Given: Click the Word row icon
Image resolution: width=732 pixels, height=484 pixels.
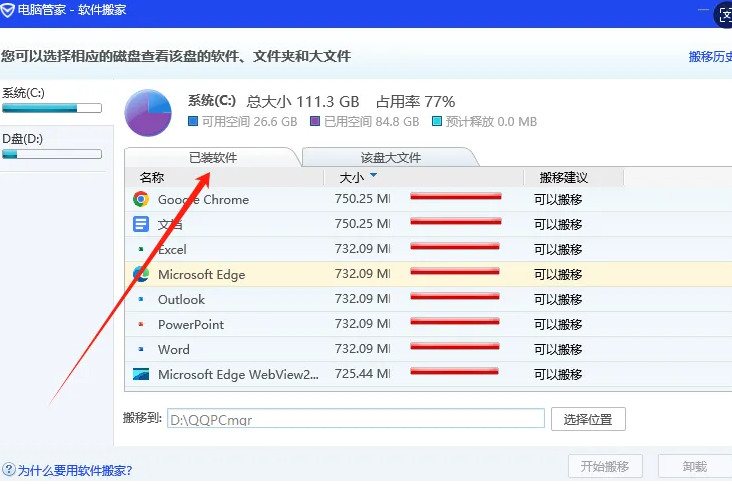Looking at the screenshot, I should pyautogui.click(x=141, y=349).
